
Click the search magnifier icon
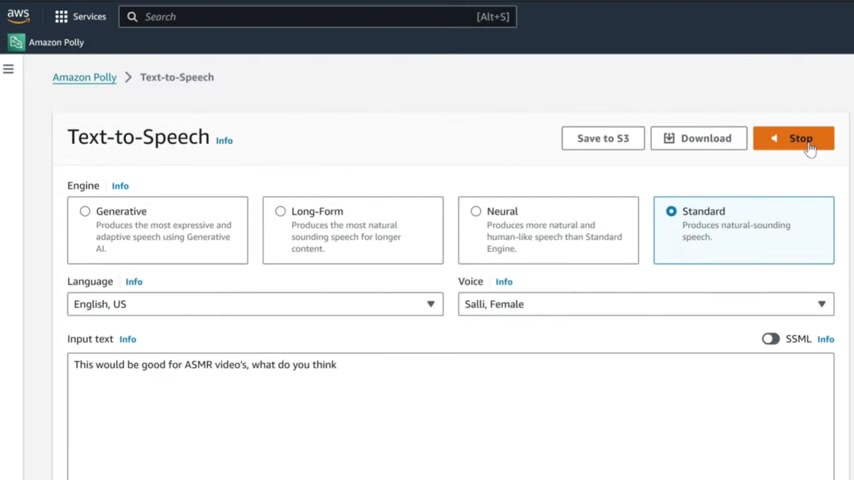132,17
